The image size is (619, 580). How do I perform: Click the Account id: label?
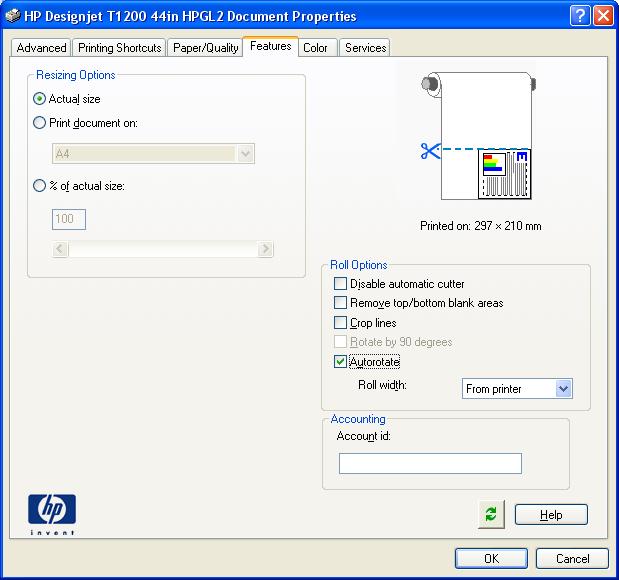[364, 436]
